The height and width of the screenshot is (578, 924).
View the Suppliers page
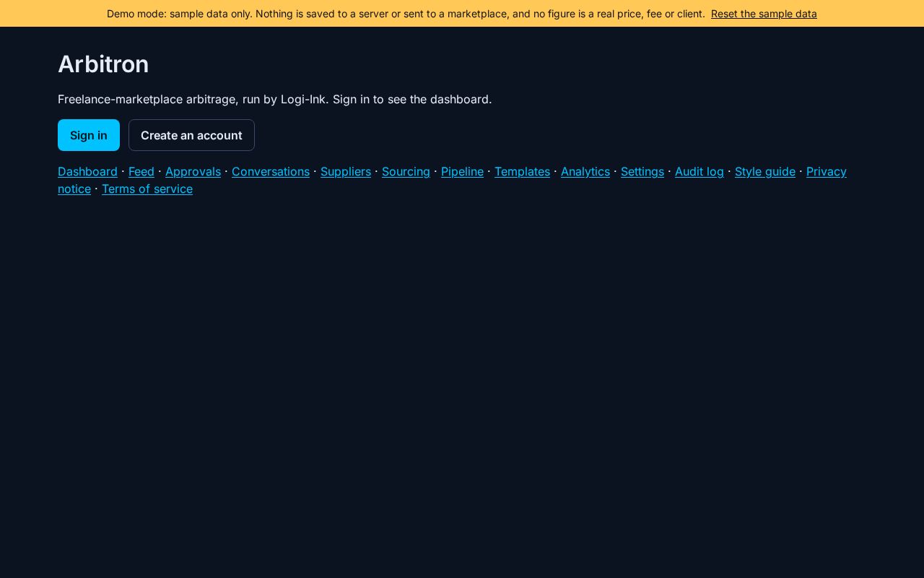(346, 171)
